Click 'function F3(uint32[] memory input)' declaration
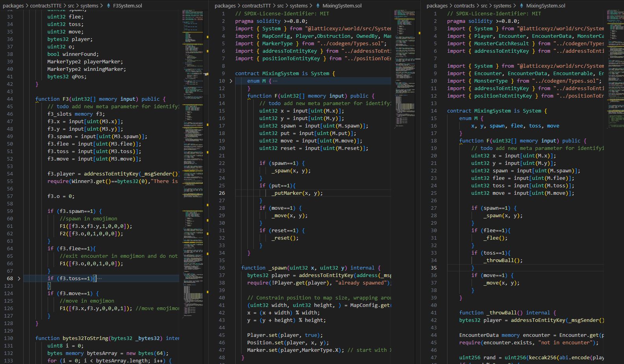The width and height of the screenshot is (624, 364). click(100, 99)
